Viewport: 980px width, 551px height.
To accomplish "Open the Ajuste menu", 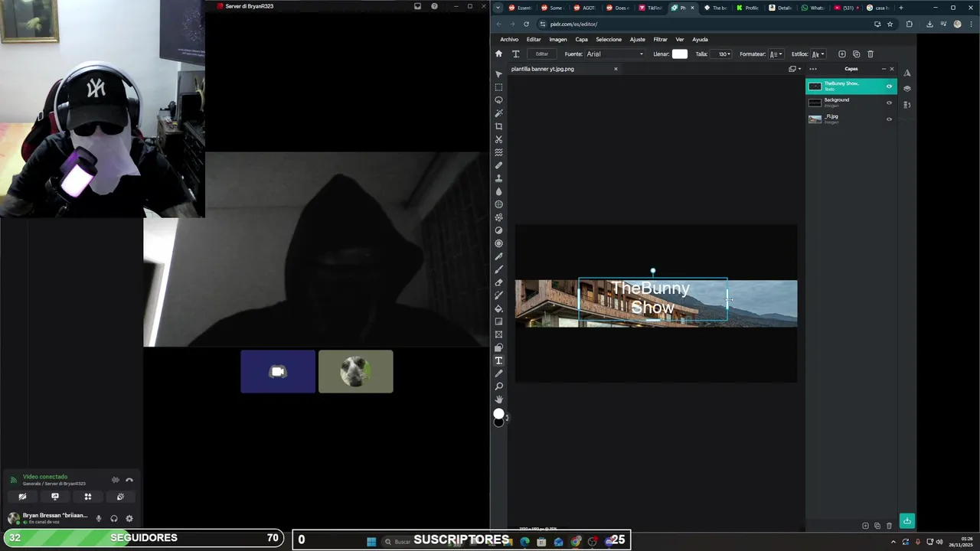I will (x=637, y=39).
